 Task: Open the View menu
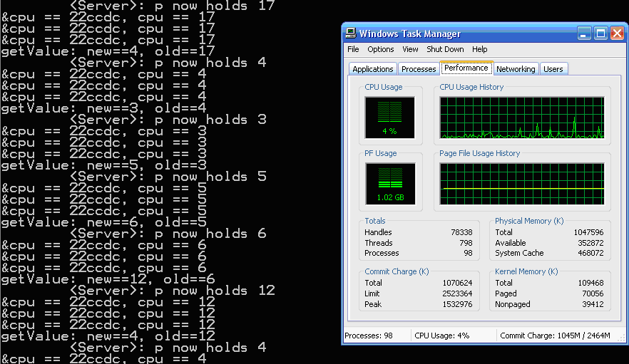[410, 50]
